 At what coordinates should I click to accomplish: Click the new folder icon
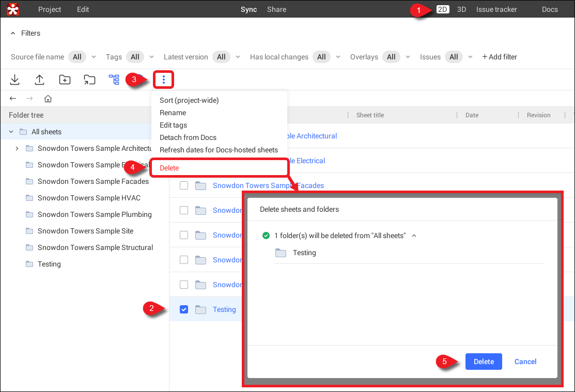pos(65,80)
